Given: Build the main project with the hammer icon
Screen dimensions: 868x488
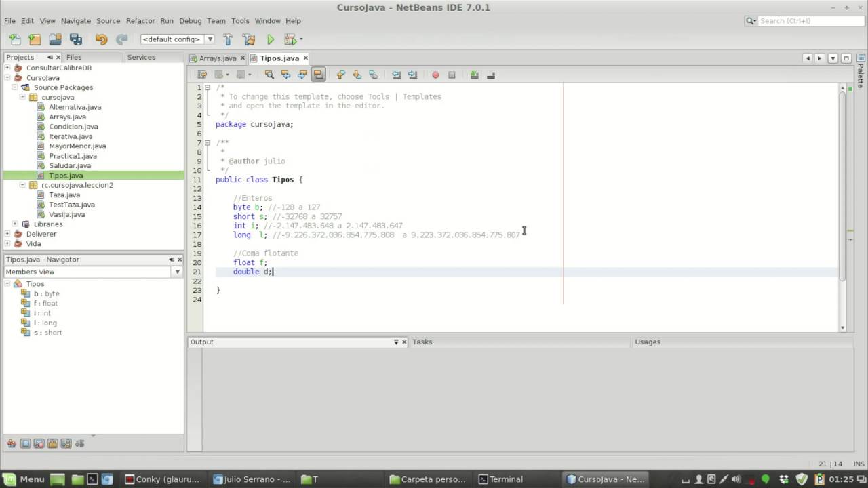Looking at the screenshot, I should (x=228, y=39).
